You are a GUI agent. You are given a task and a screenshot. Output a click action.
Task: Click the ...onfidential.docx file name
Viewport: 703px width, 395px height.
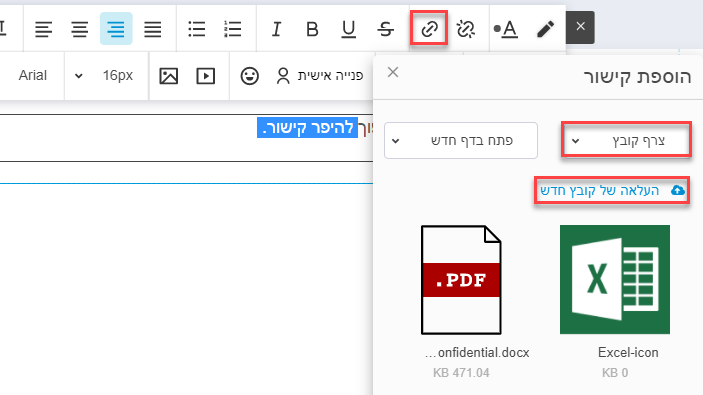click(477, 352)
